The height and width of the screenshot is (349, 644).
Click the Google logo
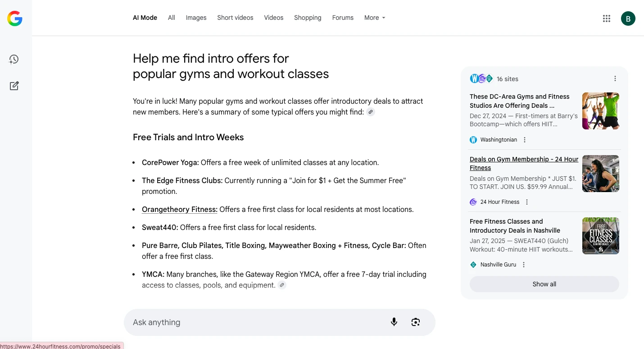point(14,18)
